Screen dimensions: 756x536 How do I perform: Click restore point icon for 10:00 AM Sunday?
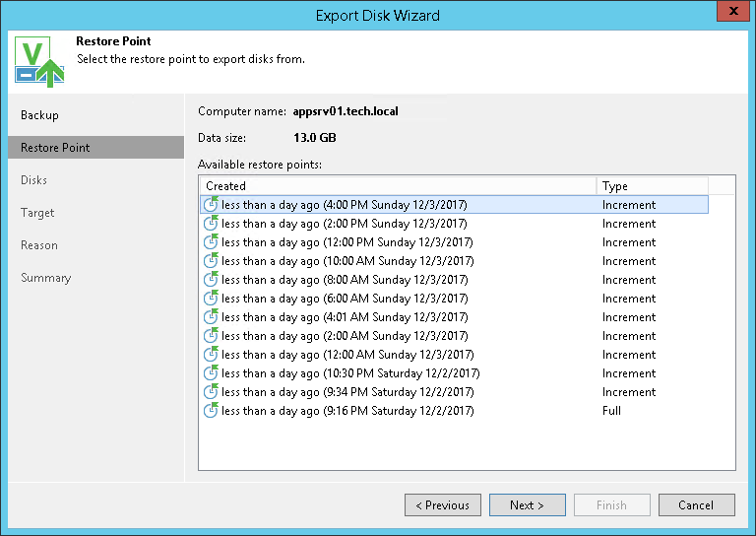211,261
